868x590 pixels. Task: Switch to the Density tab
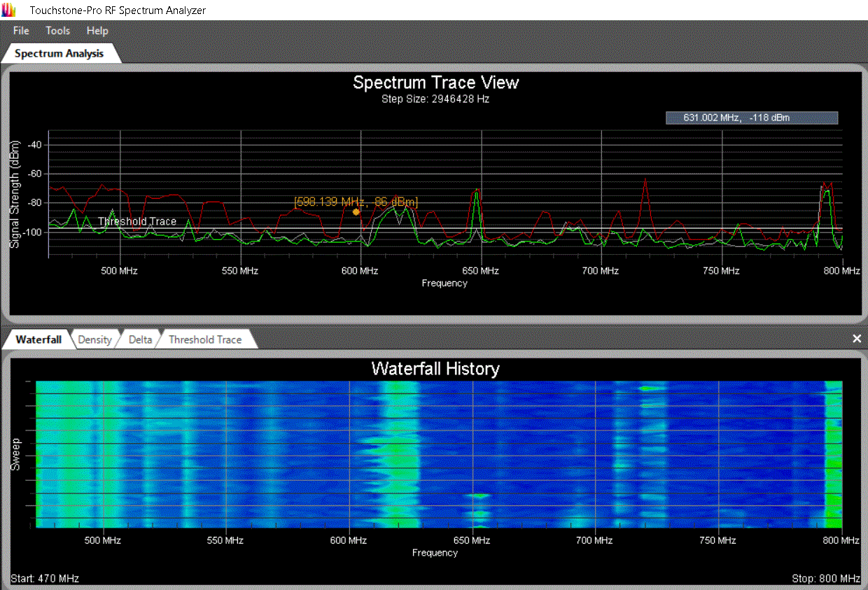coord(94,339)
